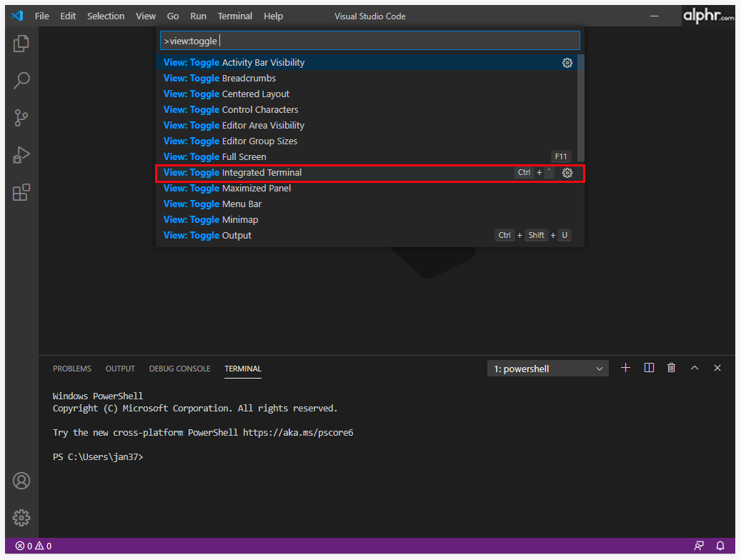
Task: Open the Selection menu
Action: [106, 16]
